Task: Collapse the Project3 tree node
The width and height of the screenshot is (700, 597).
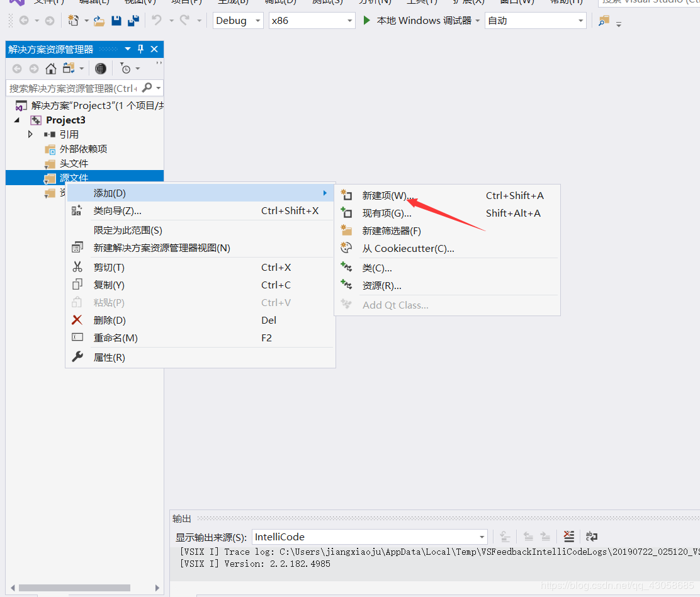Action: click(x=17, y=120)
